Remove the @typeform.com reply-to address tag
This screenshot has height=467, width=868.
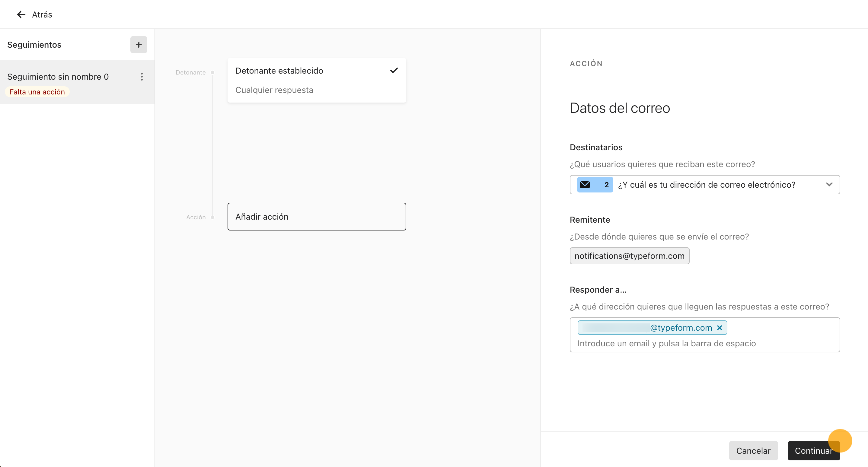point(720,328)
